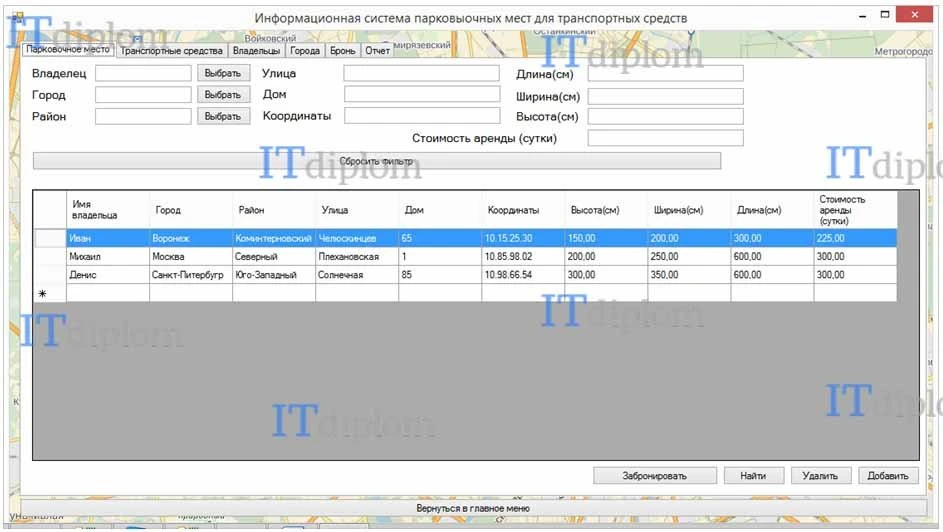Focus the Стоимость аренды (сутки) field
The height and width of the screenshot is (532, 943).
[665, 138]
